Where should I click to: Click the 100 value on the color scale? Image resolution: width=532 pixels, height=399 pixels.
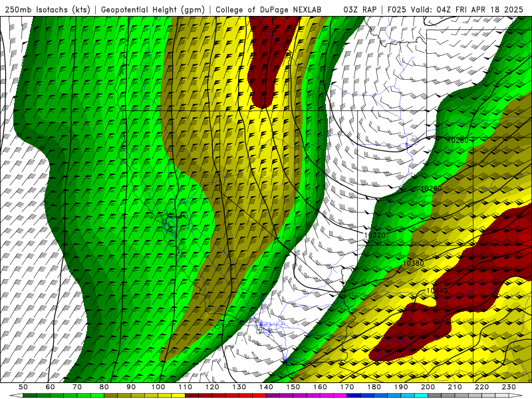click(158, 387)
